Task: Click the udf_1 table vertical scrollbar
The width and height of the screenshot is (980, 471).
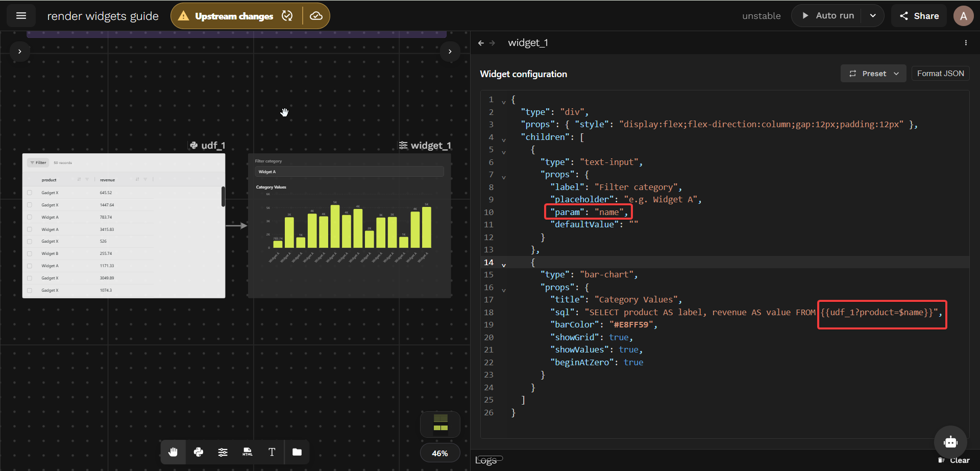Action: [223, 197]
